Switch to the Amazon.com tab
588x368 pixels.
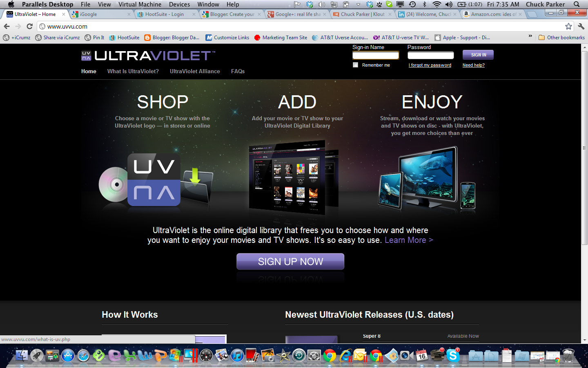(x=493, y=14)
